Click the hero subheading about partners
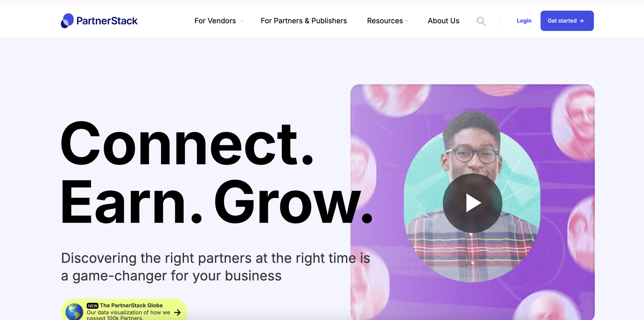The image size is (644, 320). coord(215,267)
